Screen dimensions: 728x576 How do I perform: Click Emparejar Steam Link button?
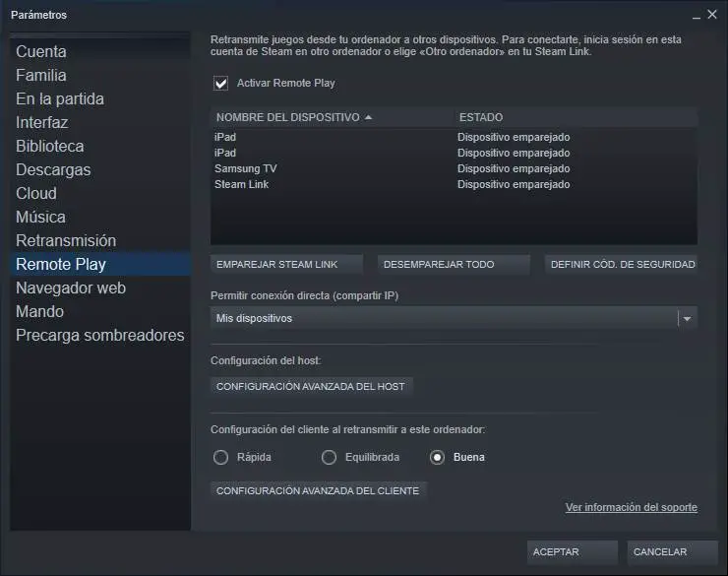[x=286, y=264]
